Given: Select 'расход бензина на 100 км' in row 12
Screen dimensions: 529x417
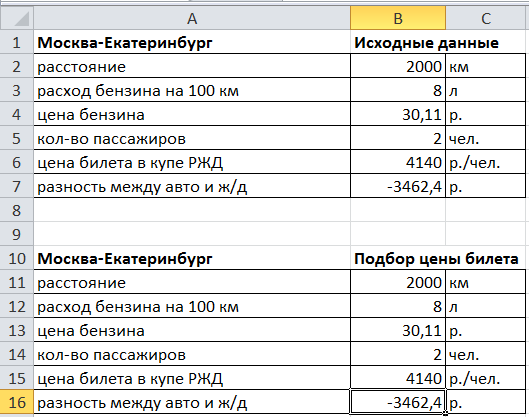Looking at the screenshot, I should coord(138,307).
